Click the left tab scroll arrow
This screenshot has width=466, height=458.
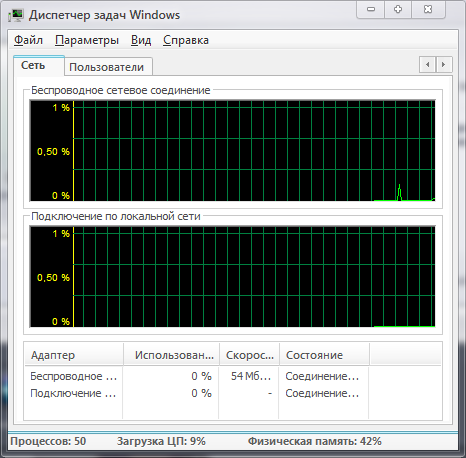point(427,65)
